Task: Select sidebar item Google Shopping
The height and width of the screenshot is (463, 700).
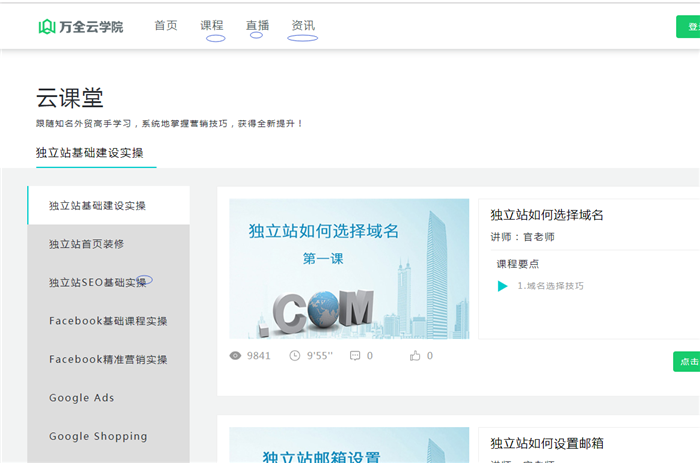Action: (x=108, y=436)
